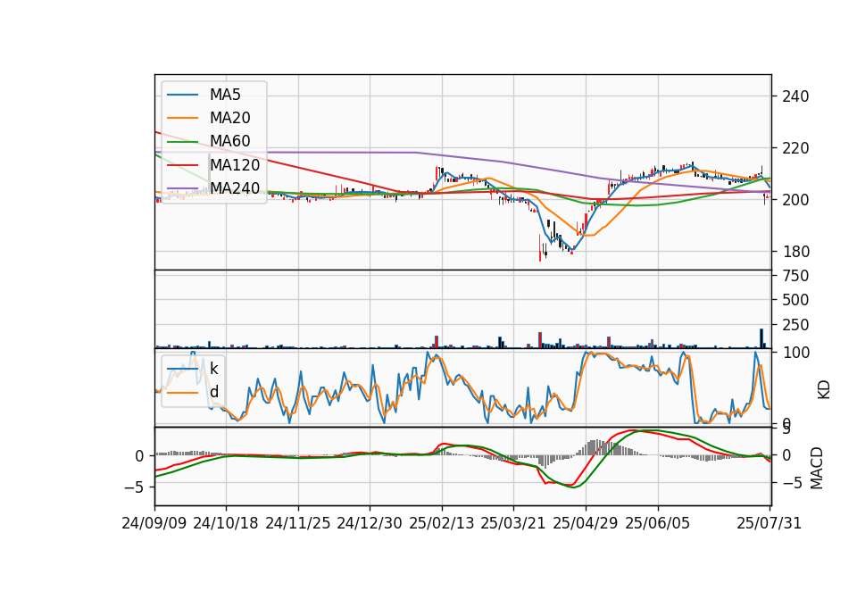Click the MA240 legend label
857x616 pixels.
(235, 188)
